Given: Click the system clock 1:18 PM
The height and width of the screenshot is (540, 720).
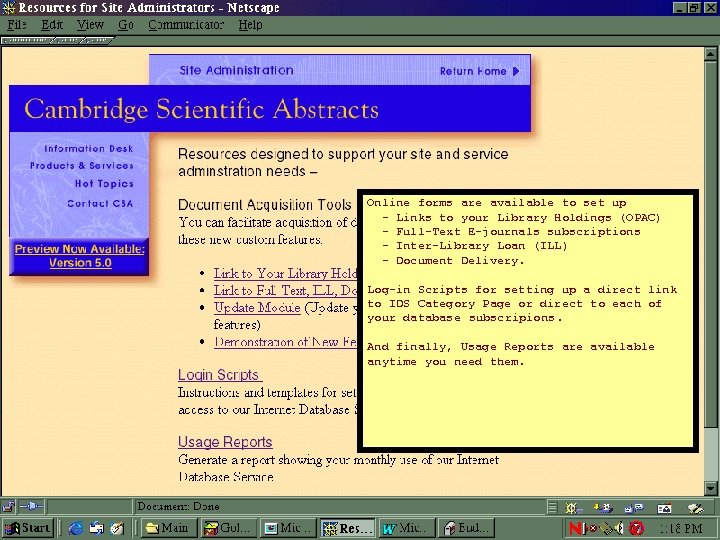Looking at the screenshot, I should 681,529.
